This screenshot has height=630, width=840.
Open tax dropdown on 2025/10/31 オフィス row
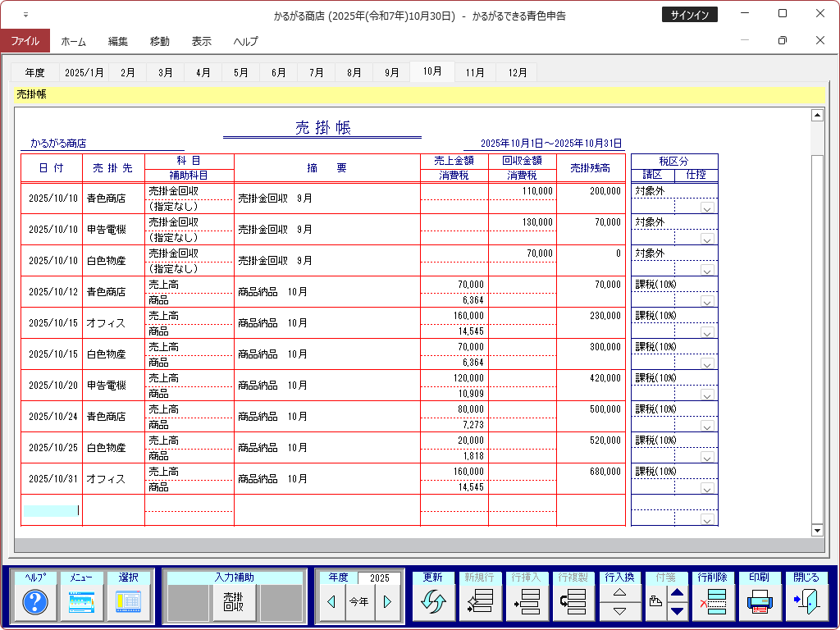click(706, 488)
